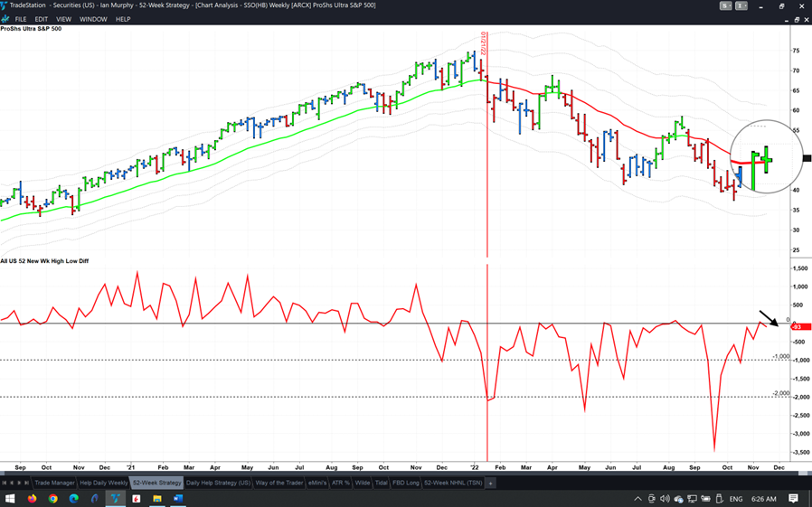Switch to Daily Help Strategy (US) tab
Image resolution: width=812 pixels, height=507 pixels.
coord(218,484)
